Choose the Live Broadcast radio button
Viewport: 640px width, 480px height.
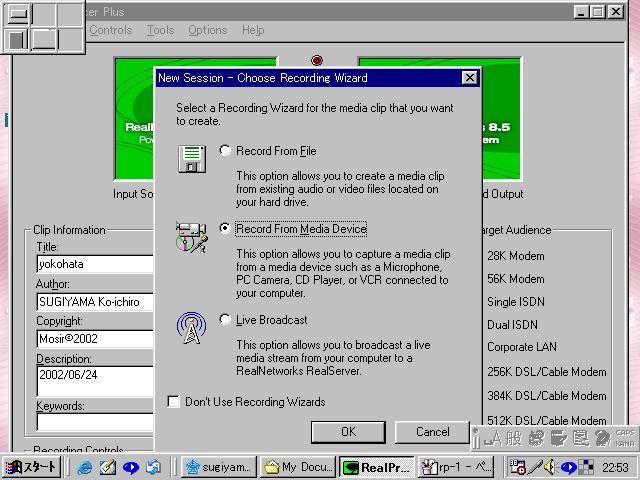(x=225, y=319)
